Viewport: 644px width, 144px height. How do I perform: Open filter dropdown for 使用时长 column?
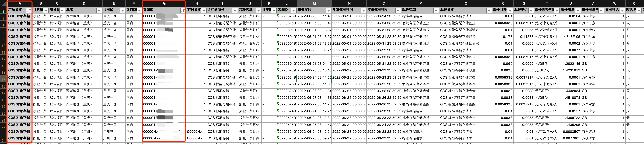[x=622, y=11]
